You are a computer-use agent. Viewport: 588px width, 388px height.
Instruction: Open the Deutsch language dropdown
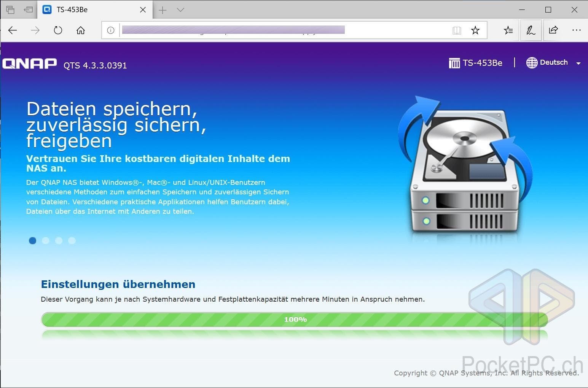tap(553, 63)
